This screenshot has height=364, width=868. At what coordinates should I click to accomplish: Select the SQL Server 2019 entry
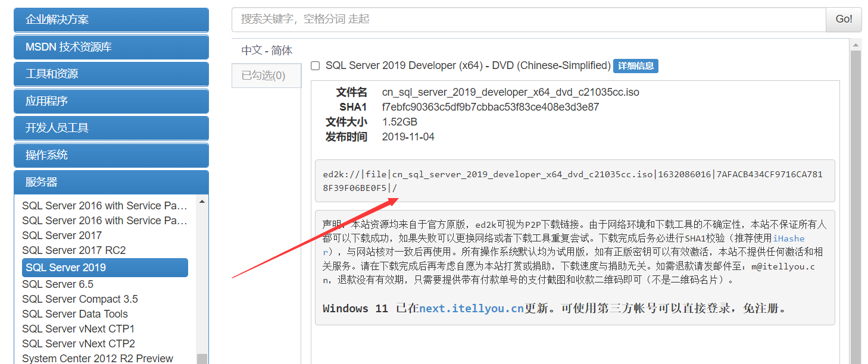tap(105, 268)
